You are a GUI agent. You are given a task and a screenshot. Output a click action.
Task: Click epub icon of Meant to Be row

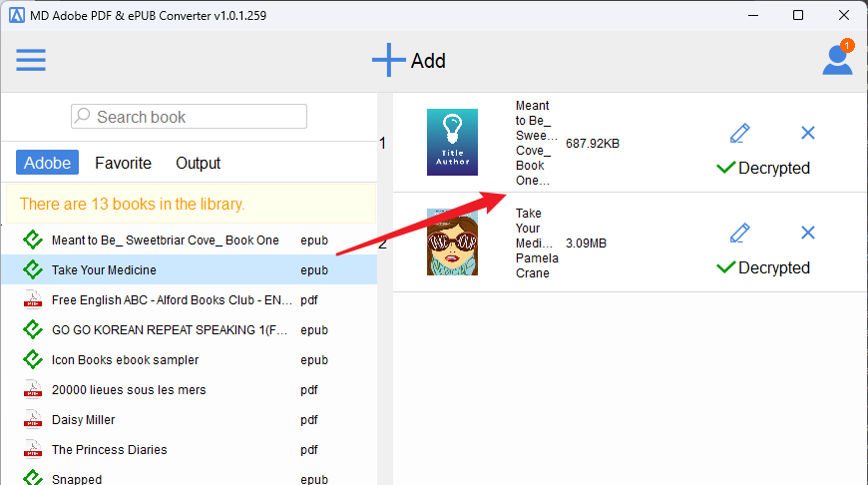pos(33,240)
